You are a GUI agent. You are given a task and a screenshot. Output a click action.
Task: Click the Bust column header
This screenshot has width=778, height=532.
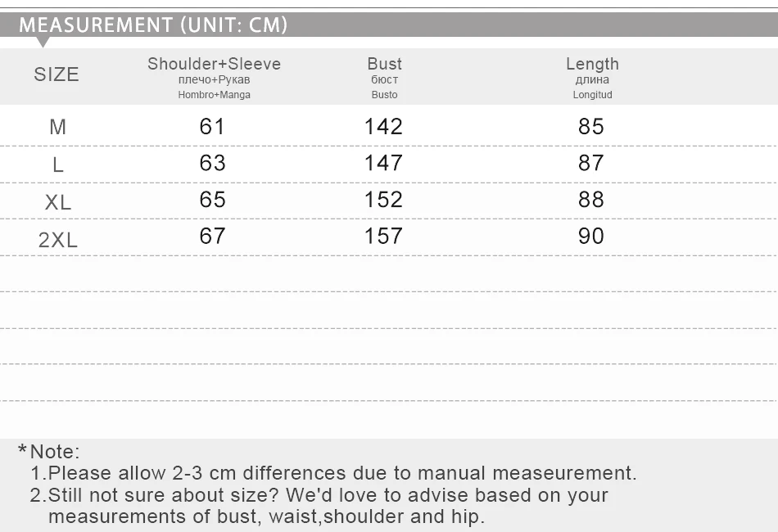coord(385,64)
